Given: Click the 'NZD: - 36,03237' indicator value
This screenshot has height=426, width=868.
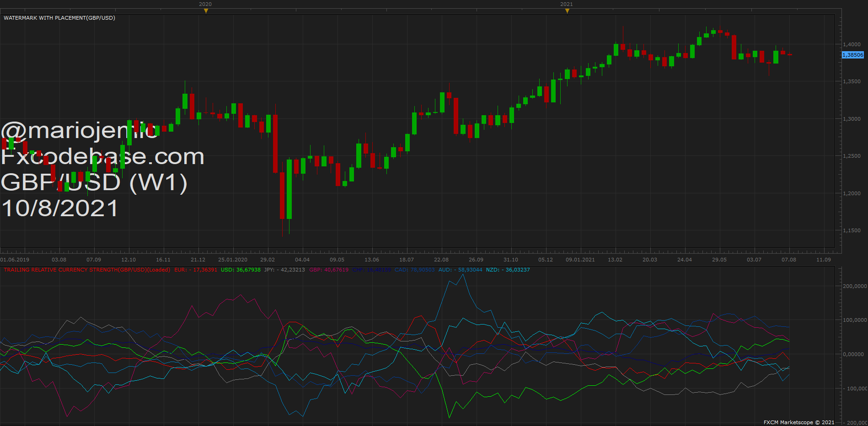Looking at the screenshot, I should click(x=508, y=270).
